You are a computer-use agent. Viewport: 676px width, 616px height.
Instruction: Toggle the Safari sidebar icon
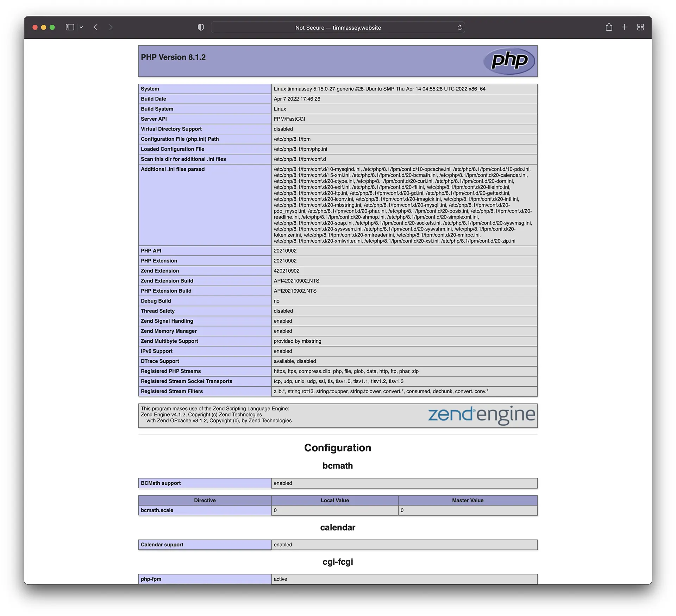[x=70, y=27]
